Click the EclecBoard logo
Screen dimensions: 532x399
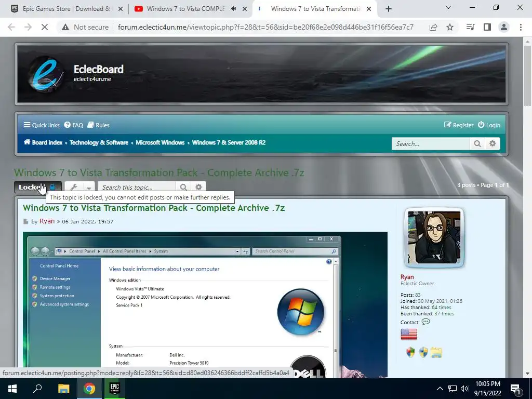45,74
